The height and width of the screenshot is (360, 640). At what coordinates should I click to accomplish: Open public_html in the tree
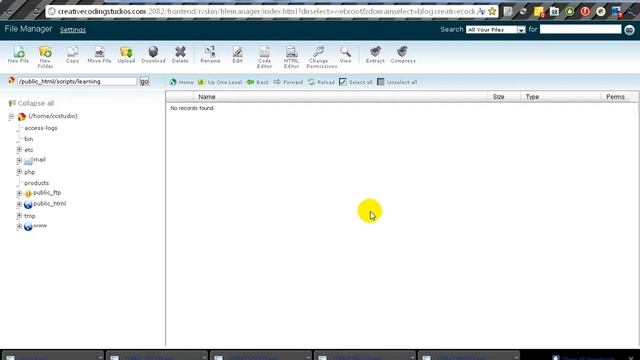49,204
